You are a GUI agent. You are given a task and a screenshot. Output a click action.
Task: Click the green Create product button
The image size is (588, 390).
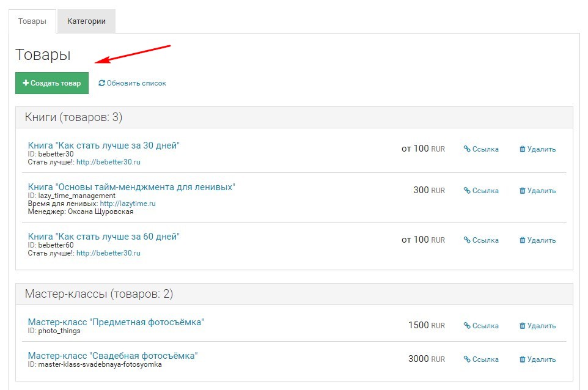[52, 83]
